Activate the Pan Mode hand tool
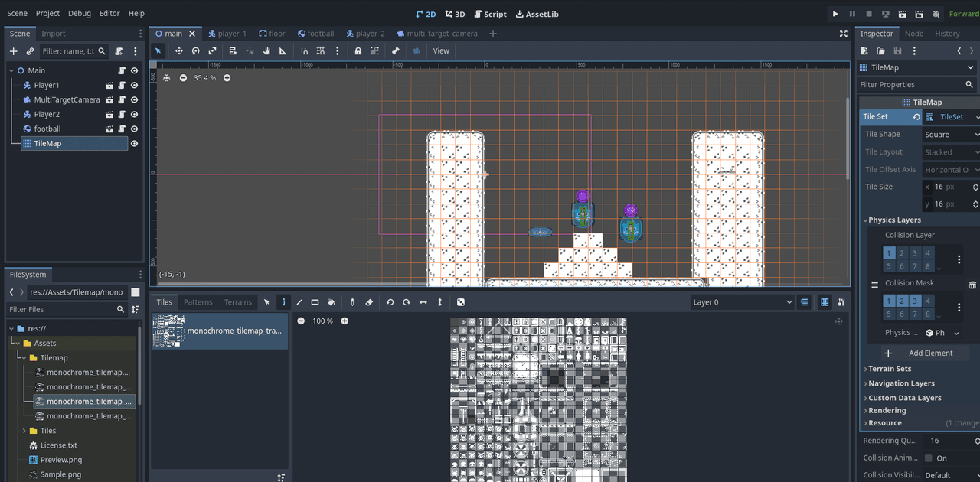Viewport: 980px width, 482px height. (266, 50)
